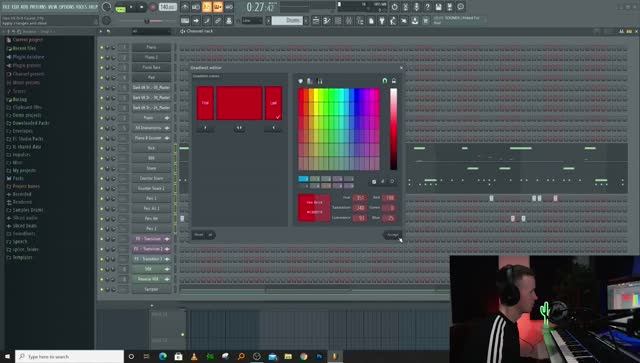Mute the Sampler channel via its green LED
The height and width of the screenshot is (363, 640).
102,290
